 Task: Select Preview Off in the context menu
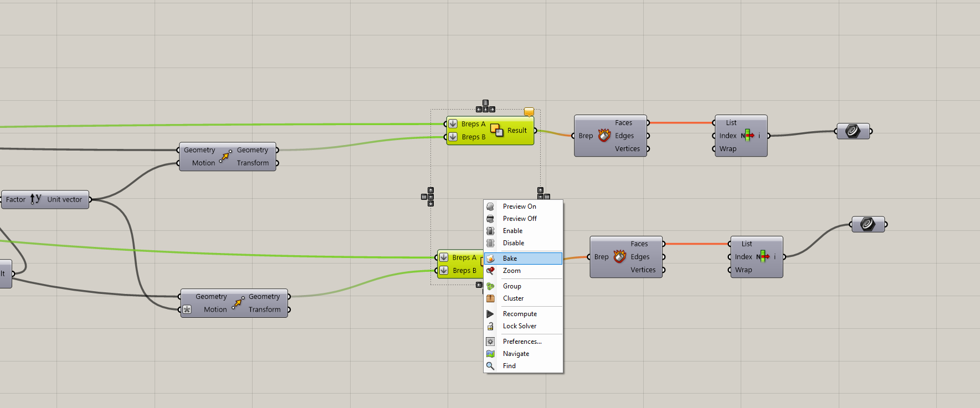tap(523, 219)
